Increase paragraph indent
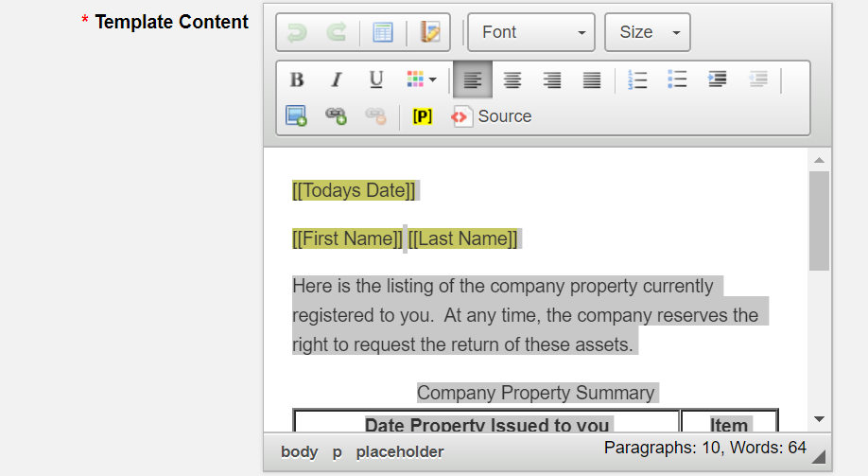Screen dimensions: 868x476 [718, 79]
